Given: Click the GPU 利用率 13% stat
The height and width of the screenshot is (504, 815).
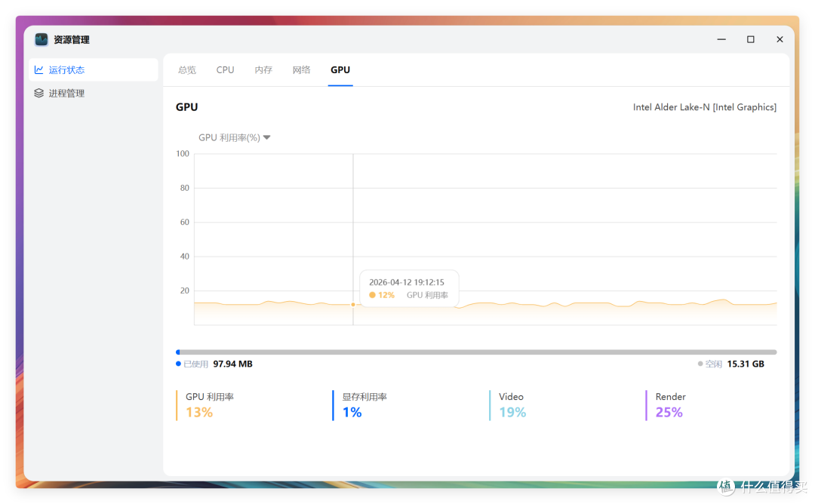Looking at the screenshot, I should (x=206, y=405).
